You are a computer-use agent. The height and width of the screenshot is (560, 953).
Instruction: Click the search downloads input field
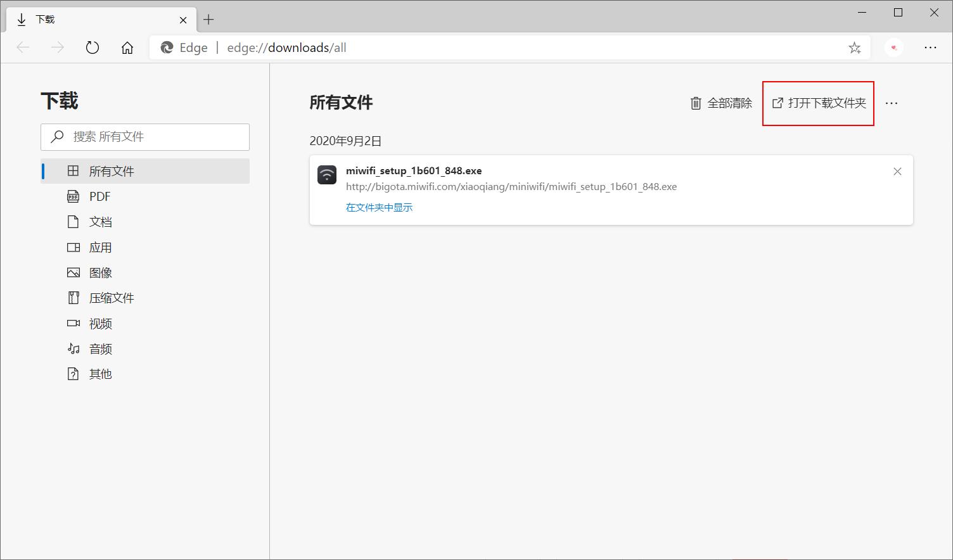144,137
